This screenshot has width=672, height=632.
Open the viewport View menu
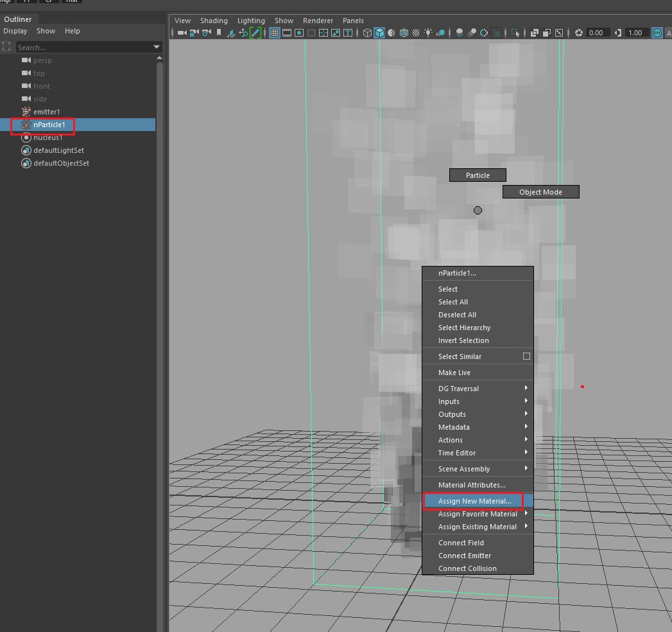point(182,21)
